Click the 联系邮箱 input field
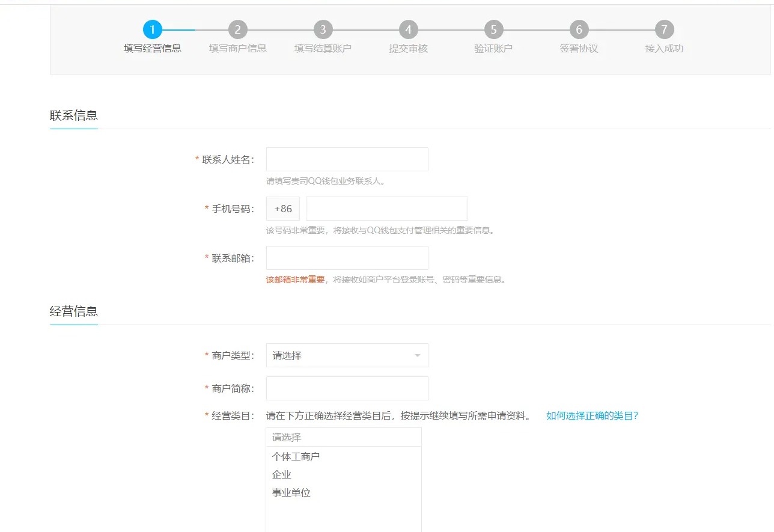This screenshot has height=532, width=774. [x=347, y=258]
